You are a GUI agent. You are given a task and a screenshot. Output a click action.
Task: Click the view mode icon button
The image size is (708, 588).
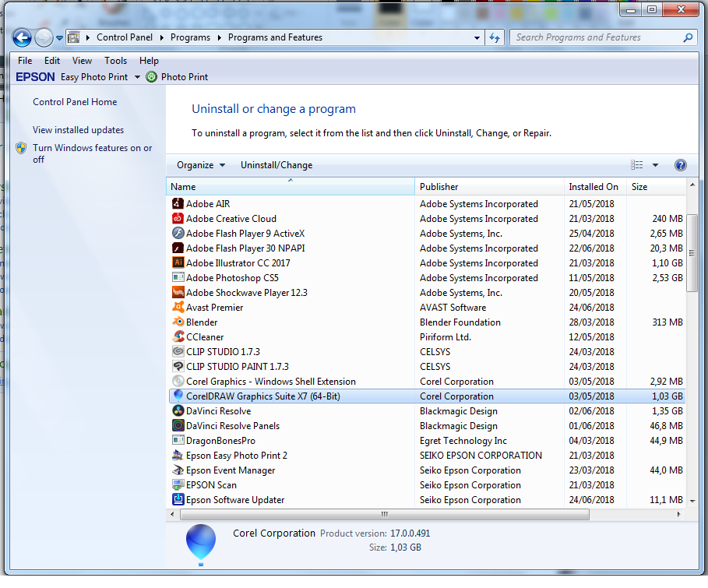tap(636, 165)
